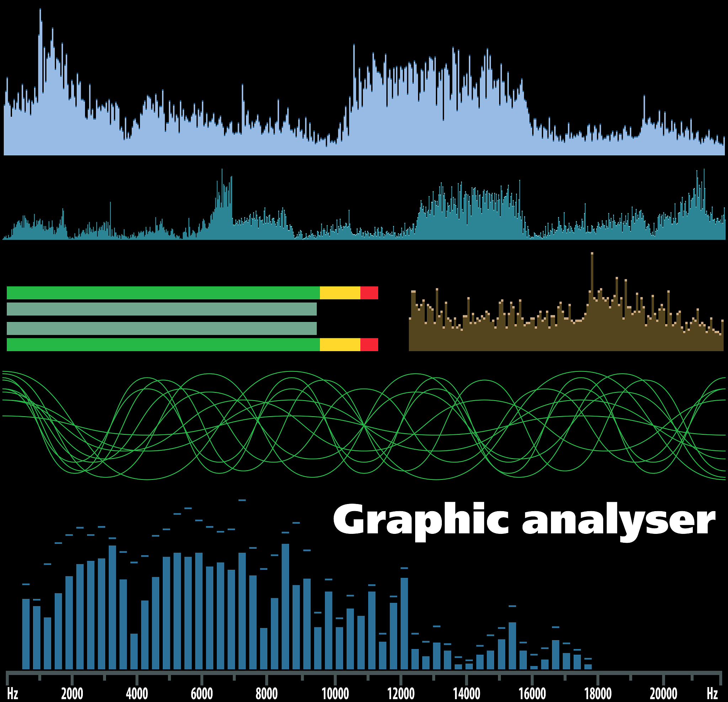728x702 pixels.
Task: Click the left 'Hz' unit label
Action: click(x=13, y=693)
